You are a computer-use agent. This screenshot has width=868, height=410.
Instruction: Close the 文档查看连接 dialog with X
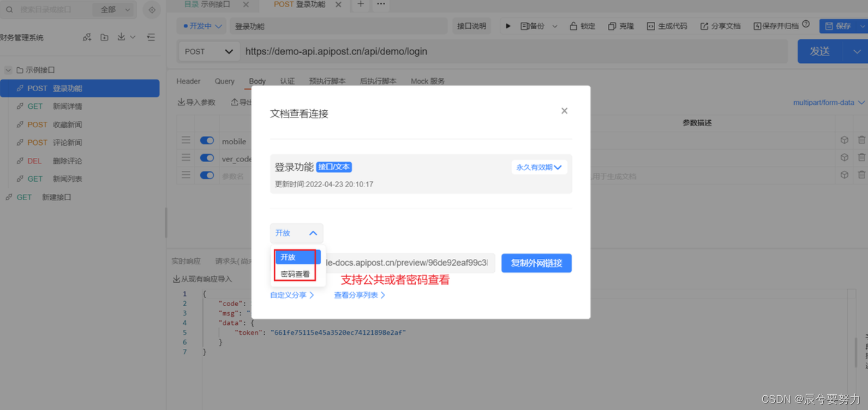click(x=564, y=111)
